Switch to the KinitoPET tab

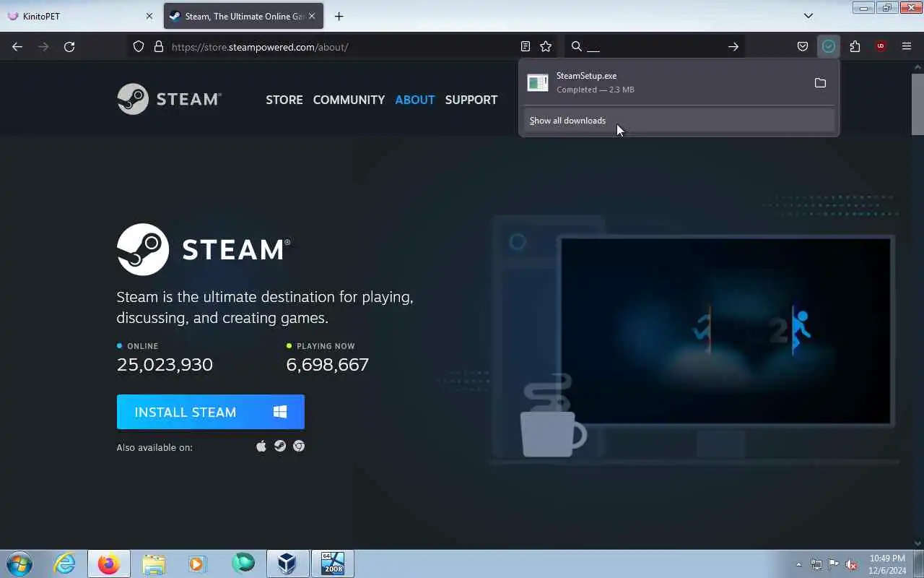coord(80,16)
